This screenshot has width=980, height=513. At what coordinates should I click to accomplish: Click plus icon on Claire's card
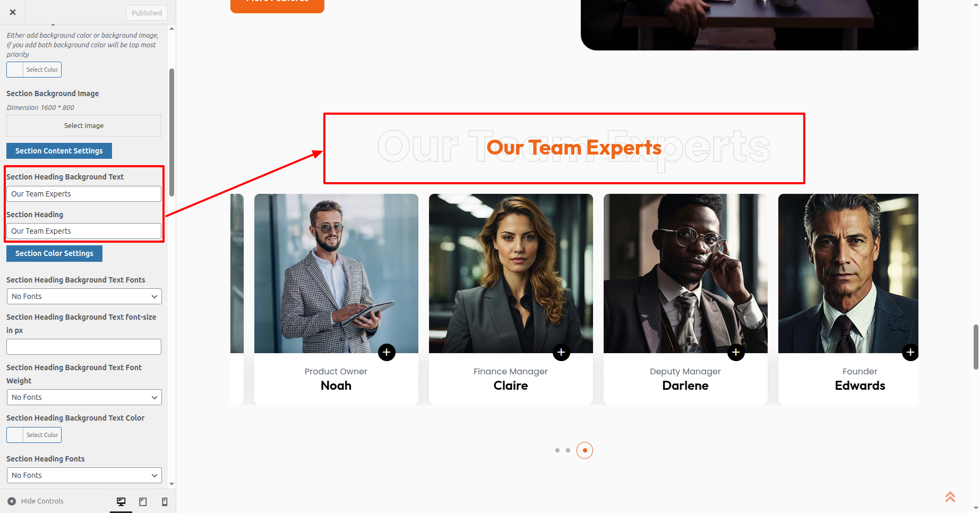click(561, 352)
